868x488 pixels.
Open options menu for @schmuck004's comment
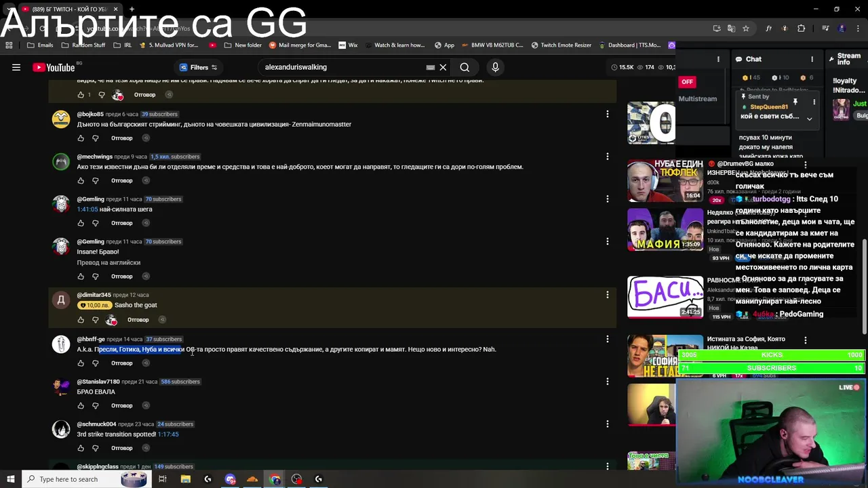coord(607,424)
